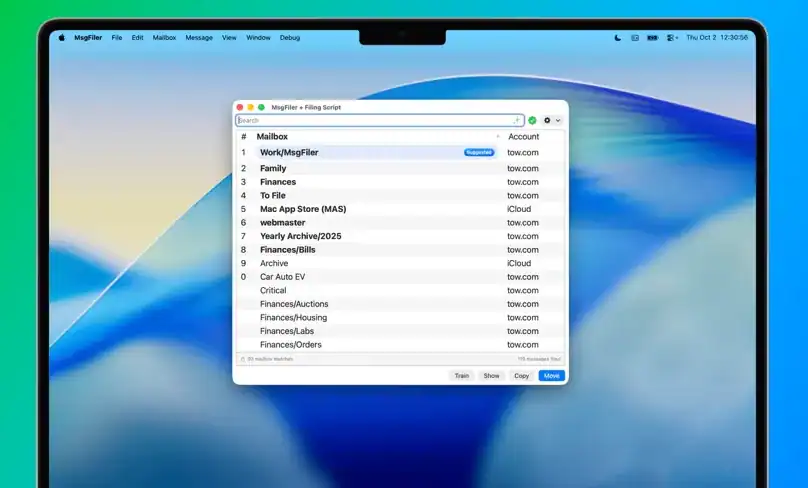Click the # column header
The width and height of the screenshot is (808, 488).
pyautogui.click(x=244, y=137)
